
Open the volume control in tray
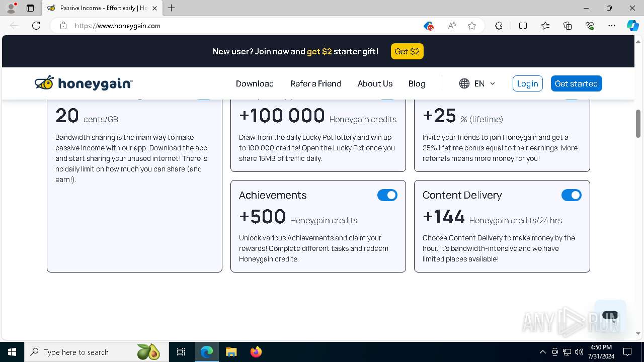(579, 352)
